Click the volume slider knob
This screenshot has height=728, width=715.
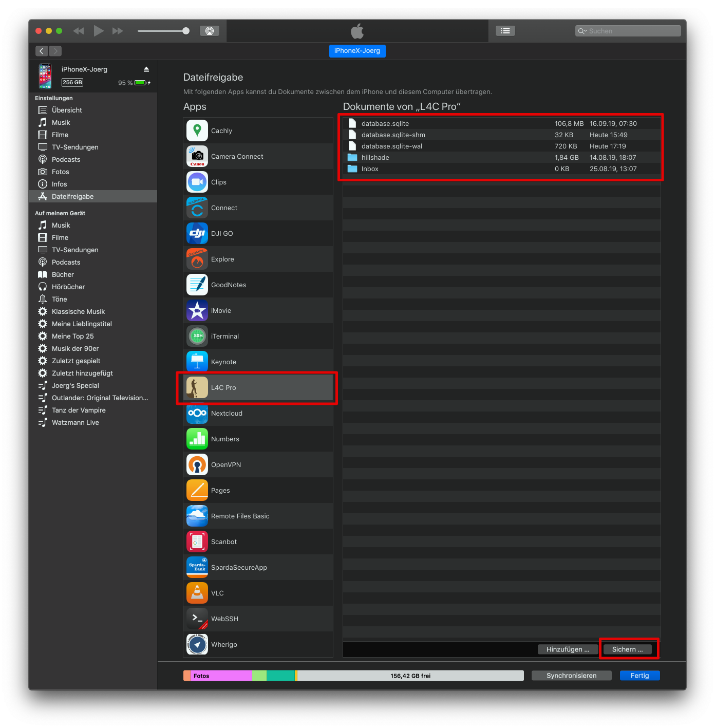(x=186, y=31)
